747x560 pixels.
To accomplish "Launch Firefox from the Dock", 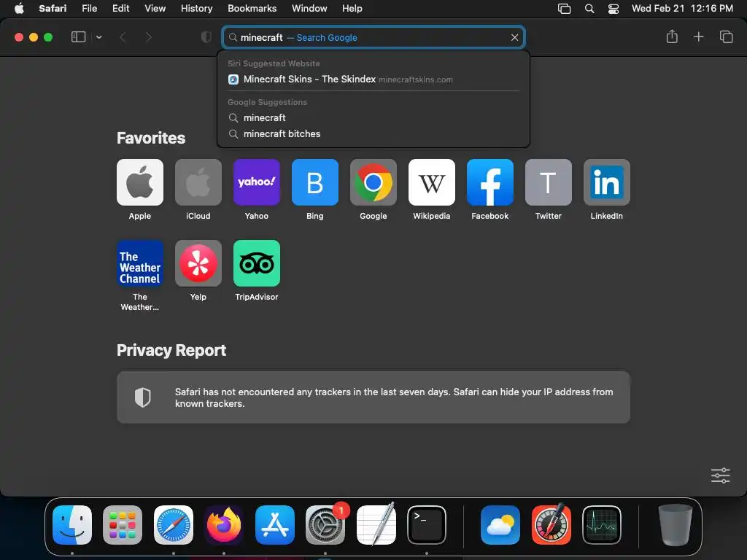I will [x=224, y=525].
